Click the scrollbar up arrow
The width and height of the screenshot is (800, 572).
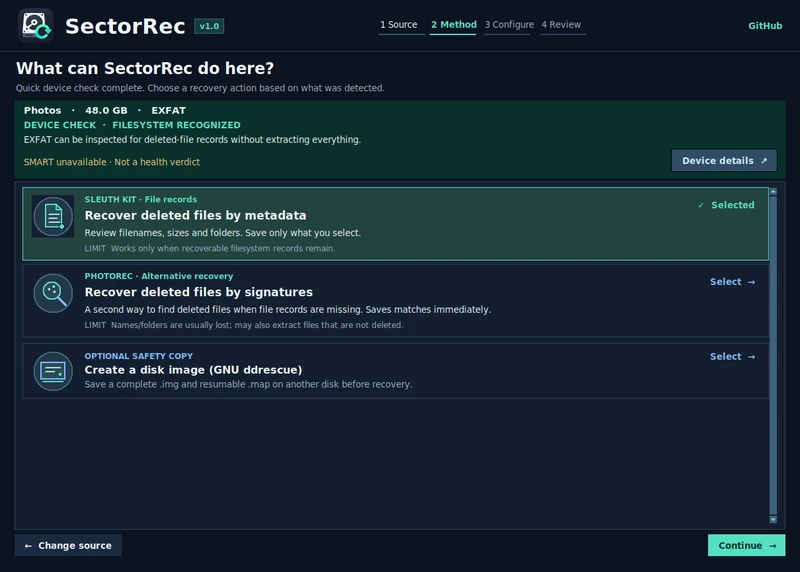click(x=773, y=191)
